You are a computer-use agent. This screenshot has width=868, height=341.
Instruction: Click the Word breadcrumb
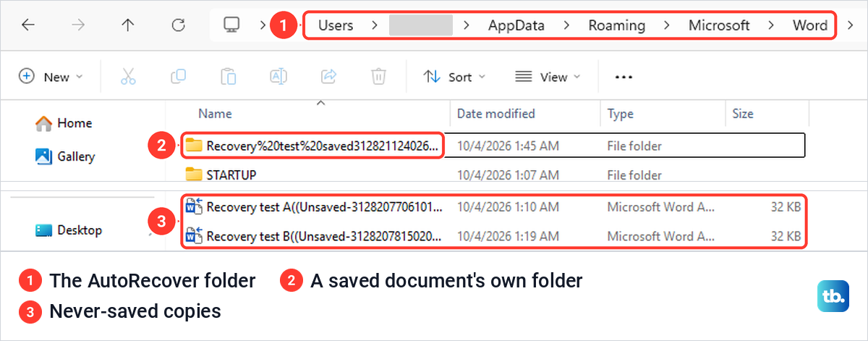tap(810, 25)
